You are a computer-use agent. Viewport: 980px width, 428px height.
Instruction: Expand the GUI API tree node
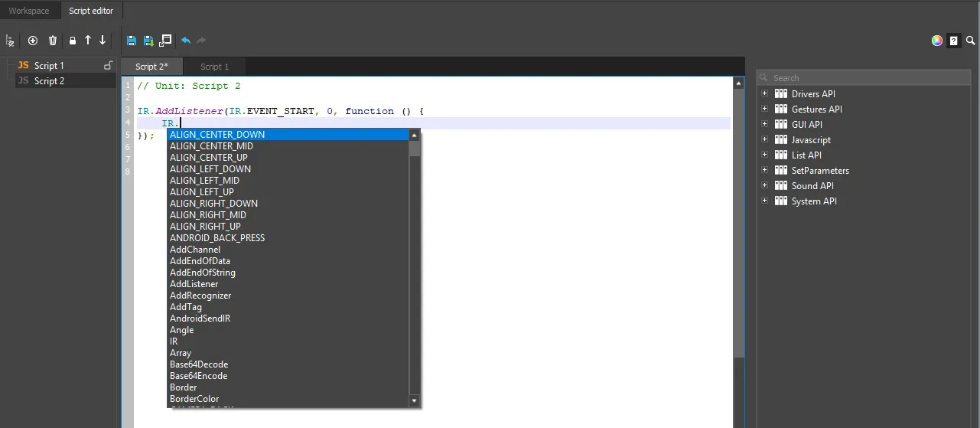[x=764, y=124]
